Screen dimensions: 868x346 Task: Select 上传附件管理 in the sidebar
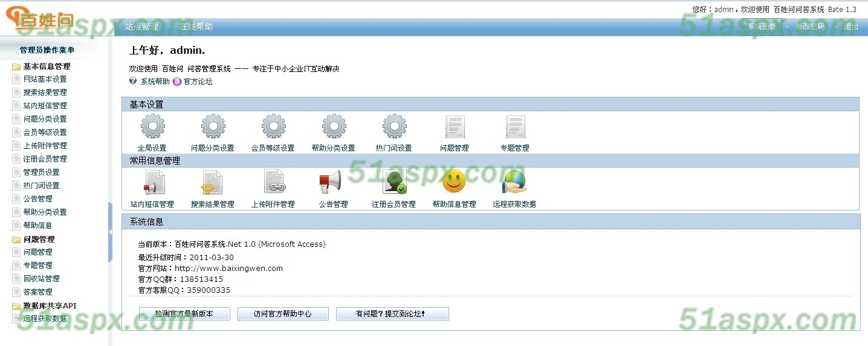click(x=45, y=146)
